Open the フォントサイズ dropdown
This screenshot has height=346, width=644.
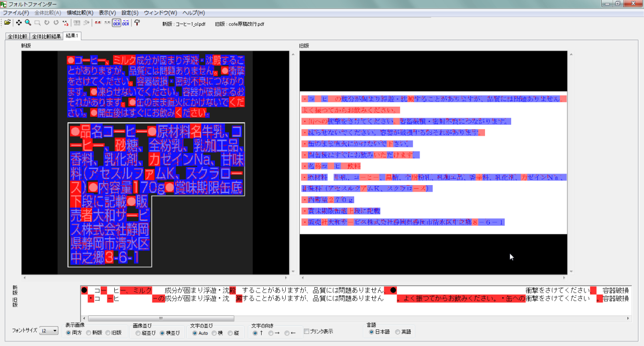point(49,331)
